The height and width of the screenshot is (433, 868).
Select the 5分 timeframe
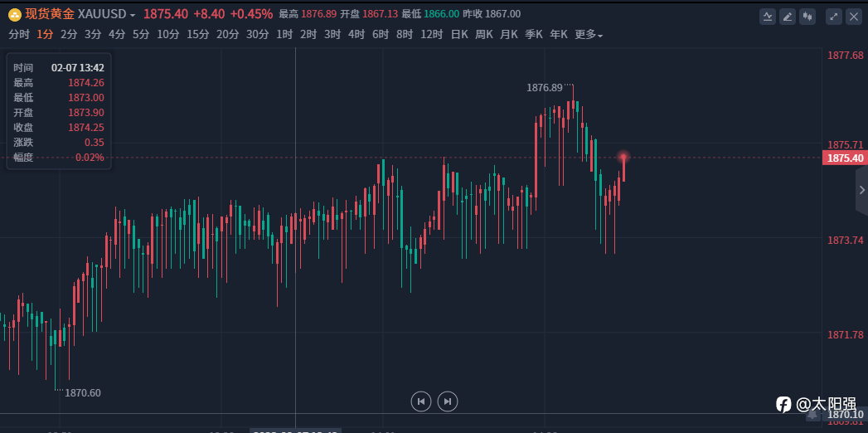pos(141,35)
